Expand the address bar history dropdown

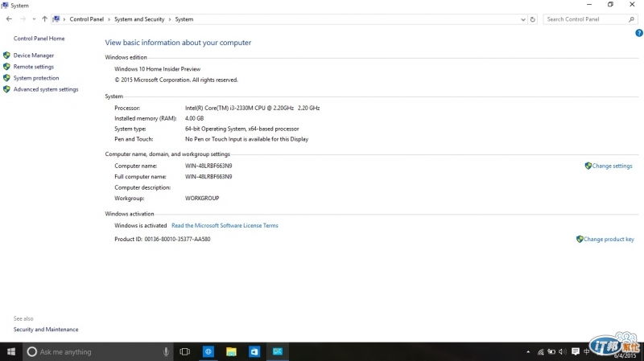point(522,19)
